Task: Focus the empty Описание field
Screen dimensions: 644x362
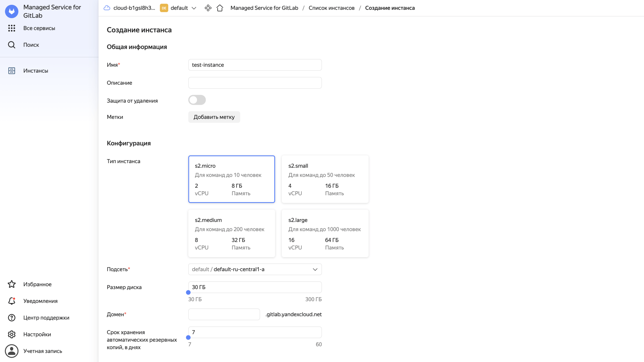Action: coord(255,83)
